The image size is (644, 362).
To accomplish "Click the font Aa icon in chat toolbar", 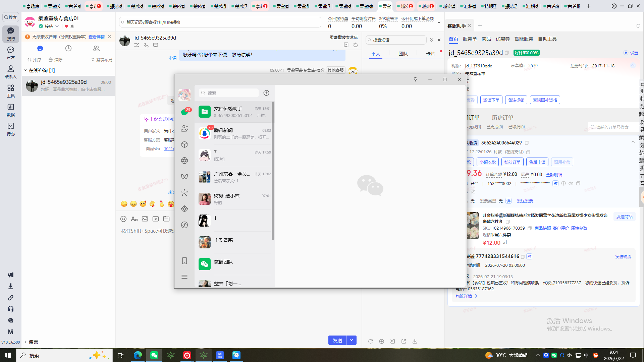I will [134, 219].
